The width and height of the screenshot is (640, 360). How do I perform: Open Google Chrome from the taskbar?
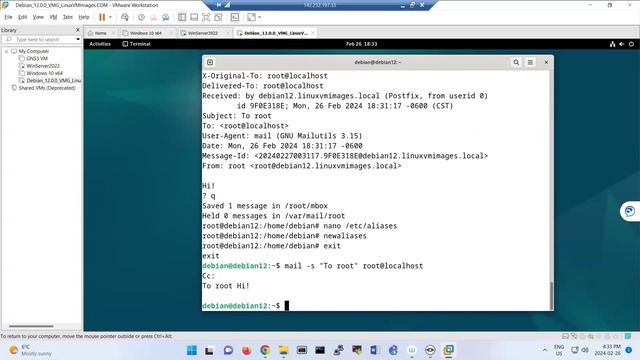(x=265, y=350)
